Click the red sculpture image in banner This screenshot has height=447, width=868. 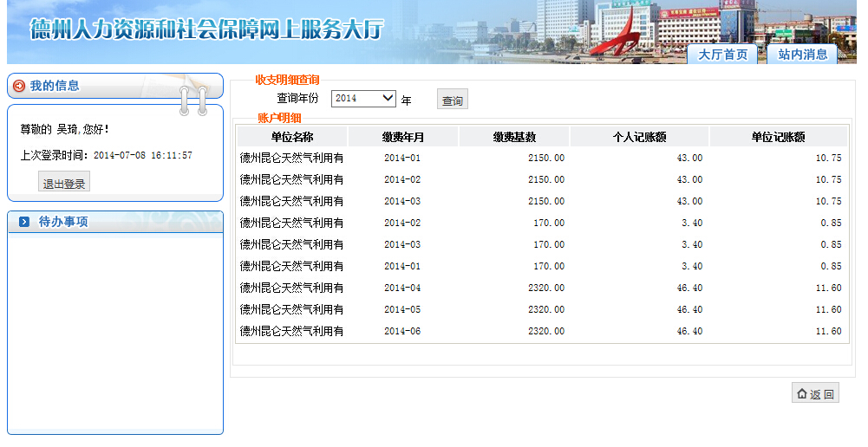pos(619,36)
